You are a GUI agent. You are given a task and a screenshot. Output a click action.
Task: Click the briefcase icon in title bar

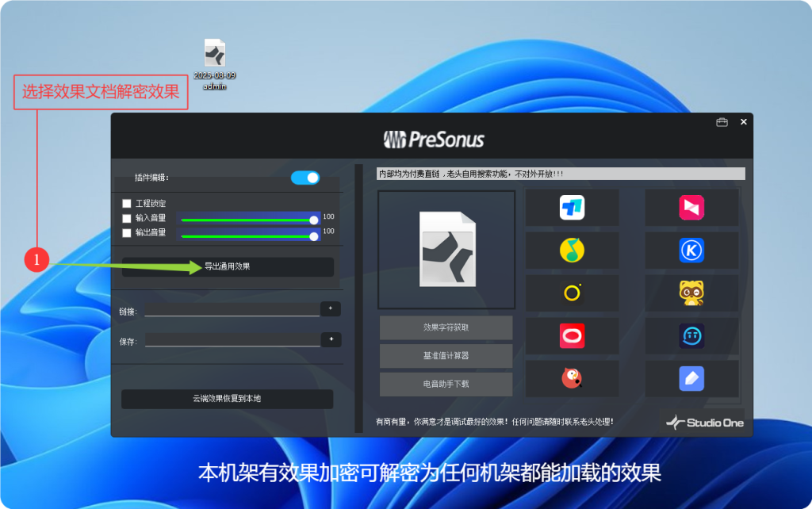pos(722,122)
